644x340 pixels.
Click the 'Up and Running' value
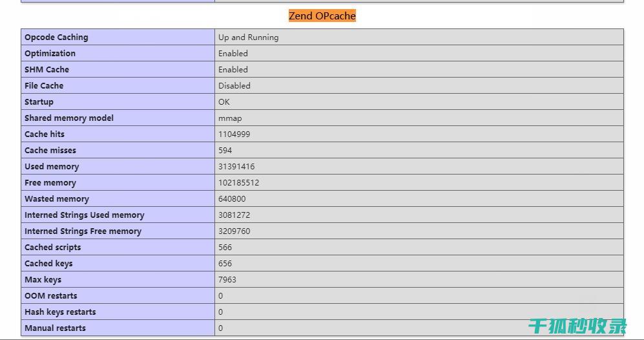pos(249,37)
